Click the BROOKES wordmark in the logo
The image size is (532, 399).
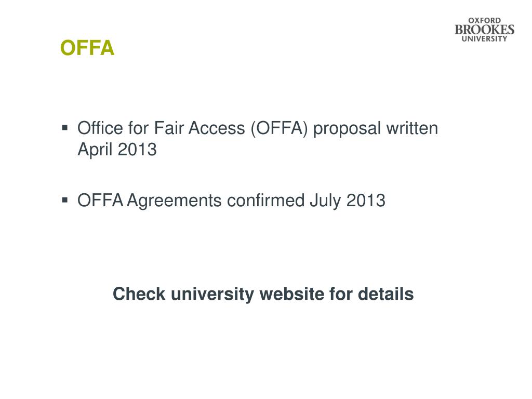click(485, 30)
